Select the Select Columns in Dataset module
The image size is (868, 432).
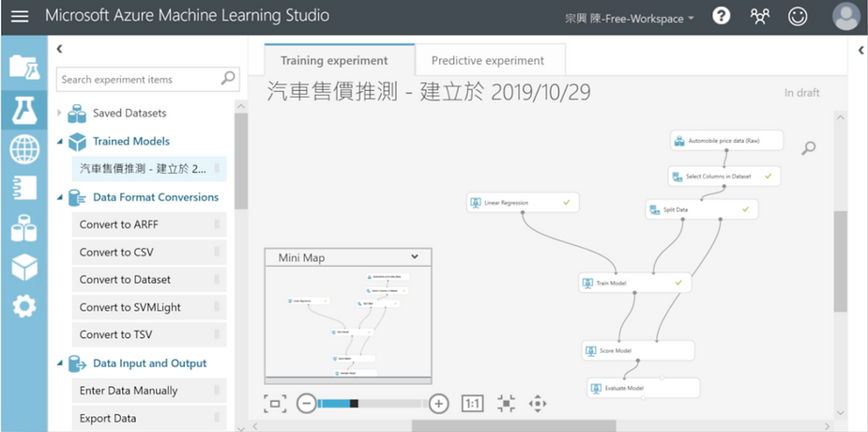click(x=724, y=177)
